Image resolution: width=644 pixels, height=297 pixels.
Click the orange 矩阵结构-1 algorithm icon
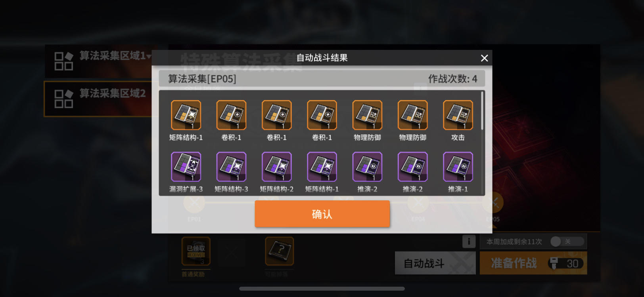pyautogui.click(x=186, y=115)
